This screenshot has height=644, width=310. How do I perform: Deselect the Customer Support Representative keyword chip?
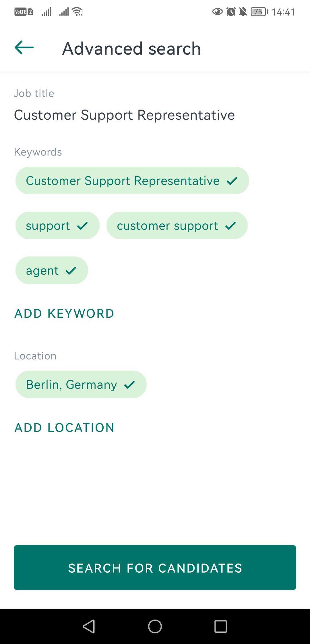tap(132, 181)
